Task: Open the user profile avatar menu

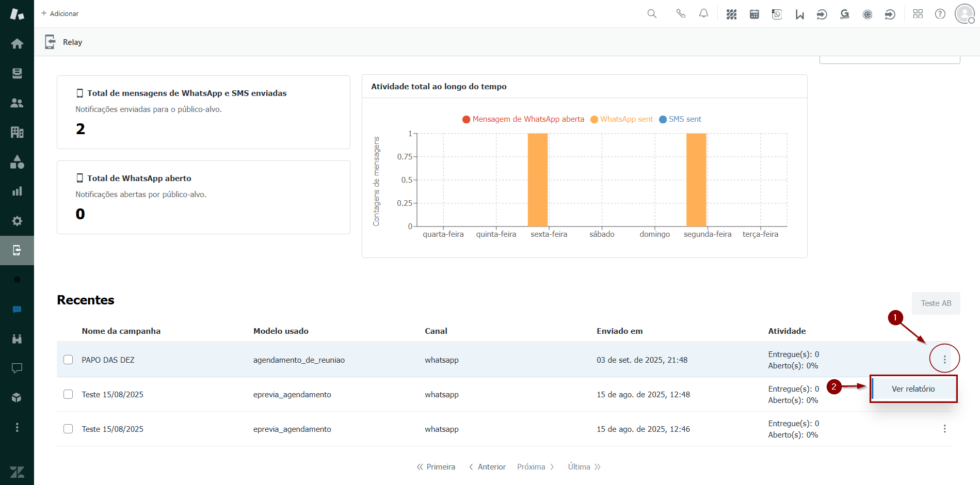Action: 964,14
